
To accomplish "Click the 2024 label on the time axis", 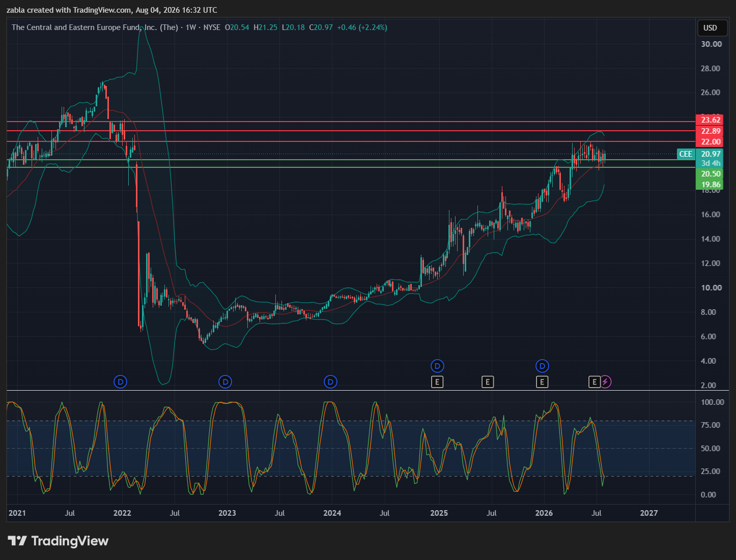I will [332, 513].
